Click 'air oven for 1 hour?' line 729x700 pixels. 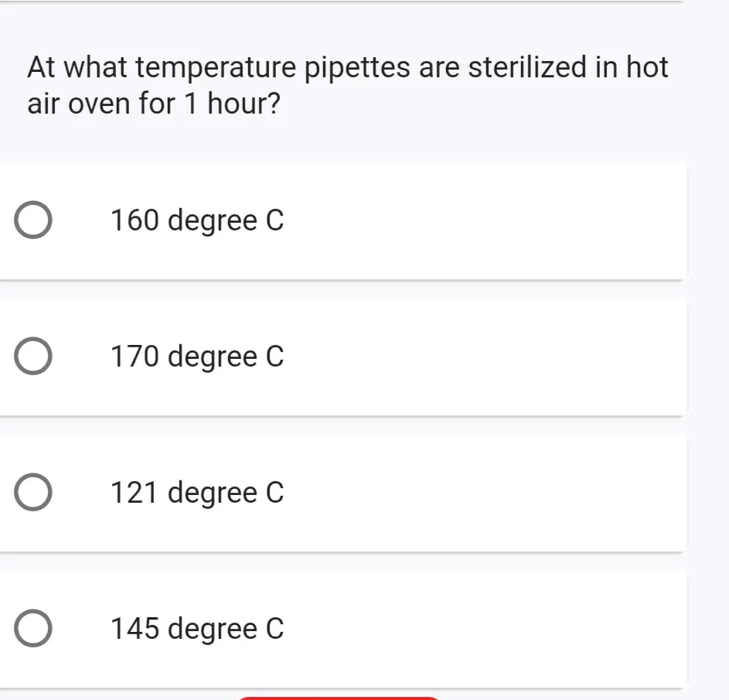(154, 103)
